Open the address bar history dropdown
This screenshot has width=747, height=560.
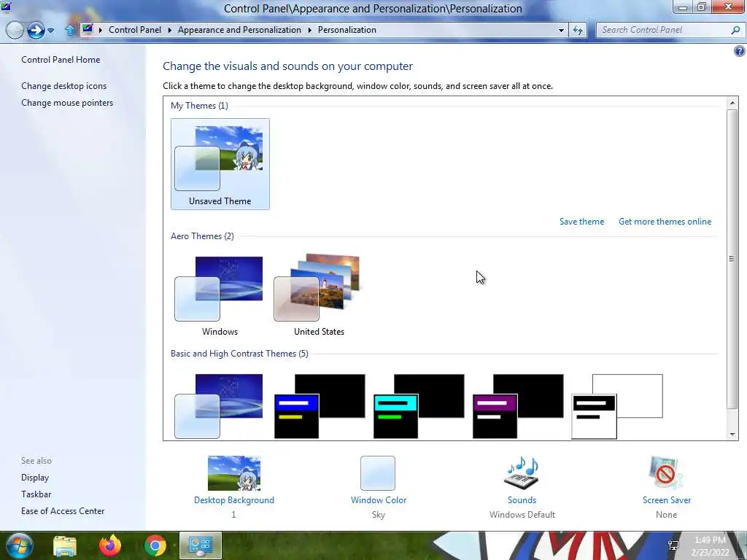561,31
